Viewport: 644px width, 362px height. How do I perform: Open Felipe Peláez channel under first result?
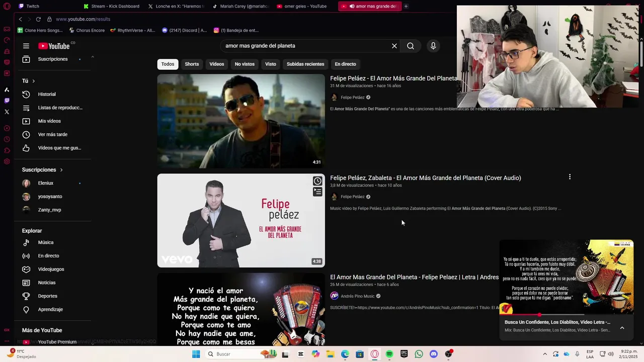click(352, 98)
